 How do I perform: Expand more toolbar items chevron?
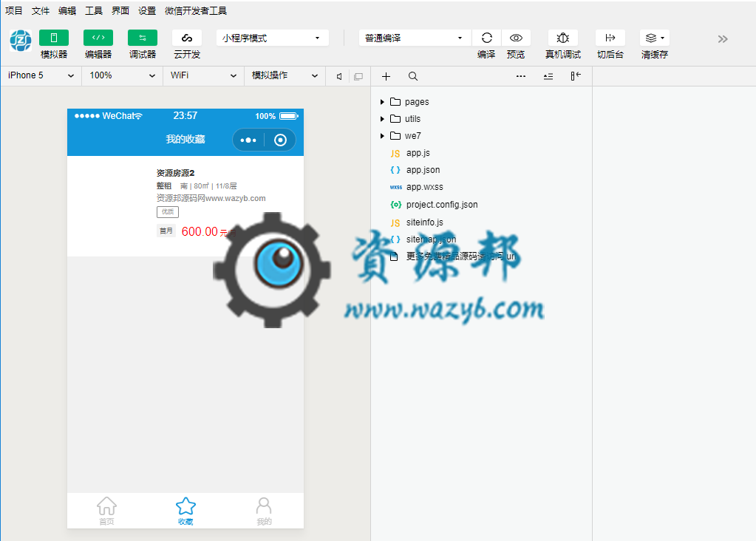(x=722, y=39)
